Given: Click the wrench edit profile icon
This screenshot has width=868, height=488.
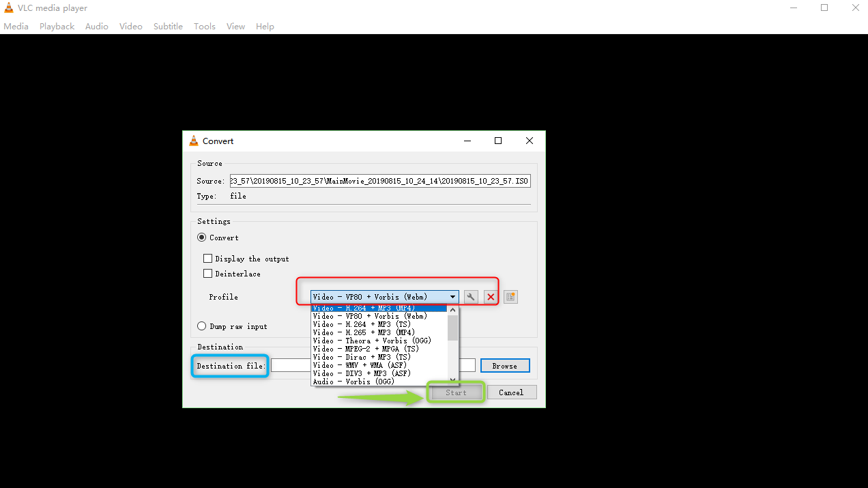Looking at the screenshot, I should 471,297.
